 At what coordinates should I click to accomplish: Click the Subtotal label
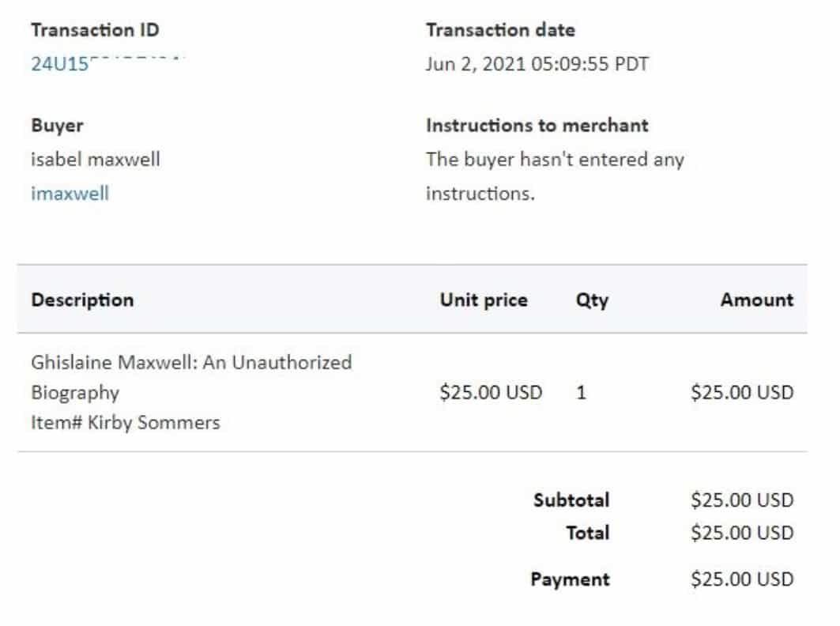(x=571, y=500)
